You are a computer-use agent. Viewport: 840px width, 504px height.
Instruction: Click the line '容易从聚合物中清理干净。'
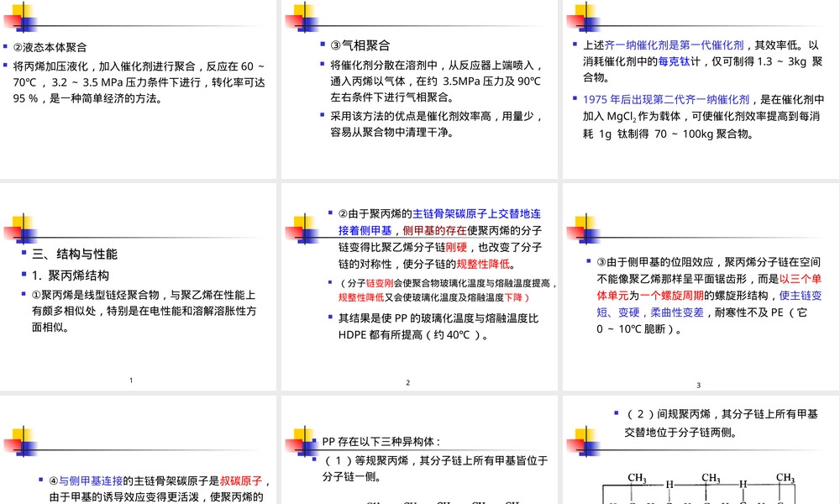coord(392,132)
